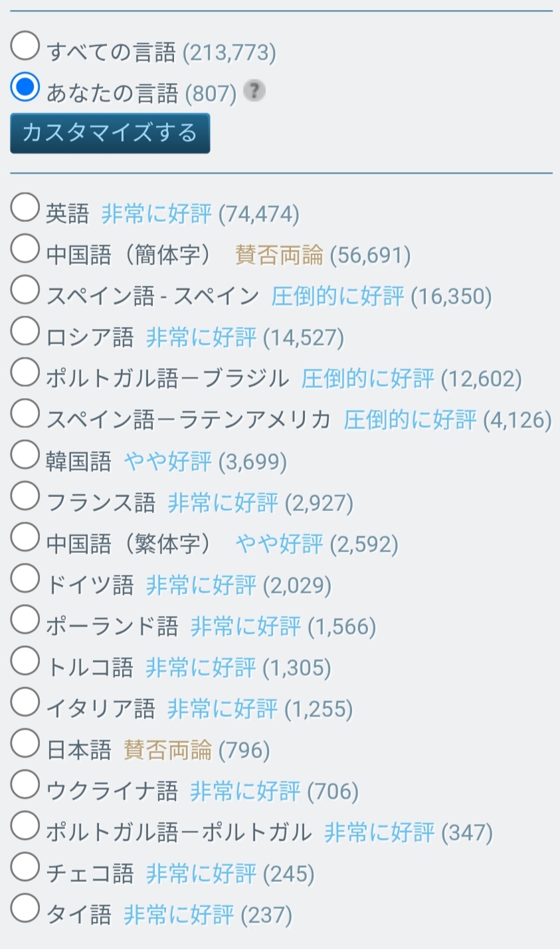Choose ポルトガル語－ブラジル radio option
The height and width of the screenshot is (949, 560).
[x=25, y=373]
